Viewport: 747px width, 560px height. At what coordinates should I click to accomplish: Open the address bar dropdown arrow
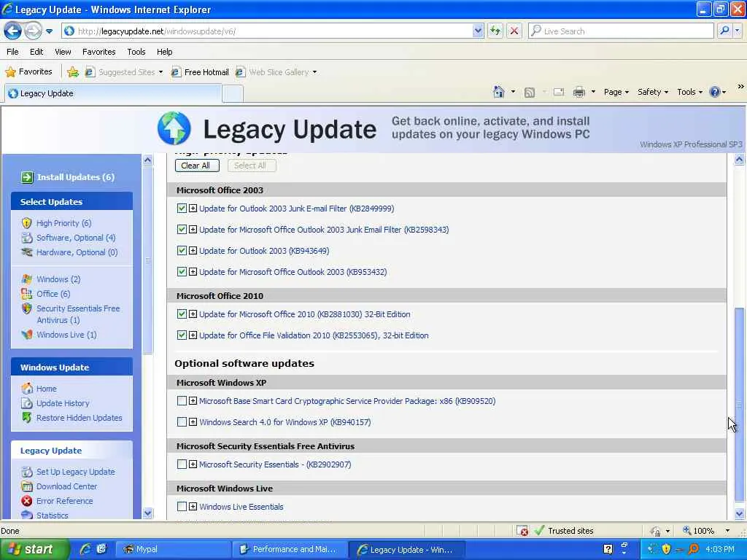click(x=478, y=31)
